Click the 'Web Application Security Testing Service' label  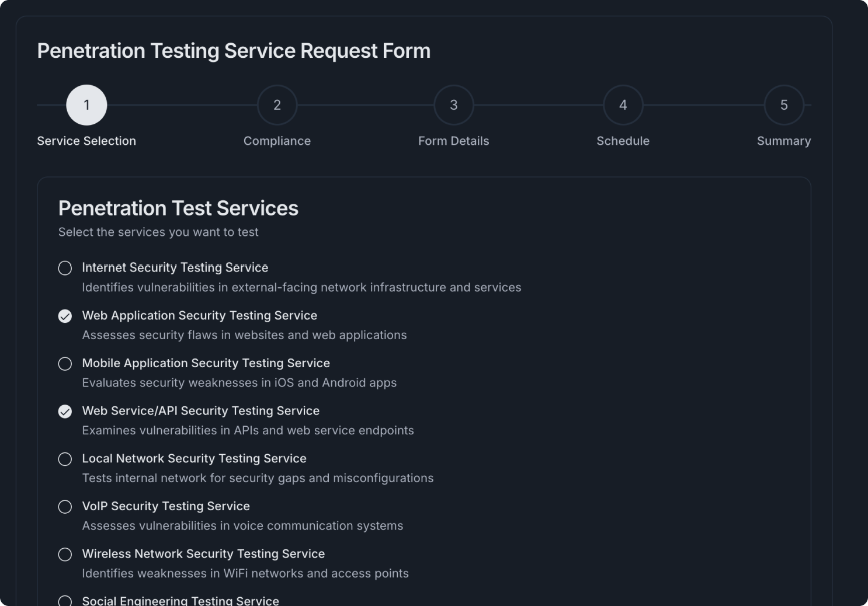(200, 315)
